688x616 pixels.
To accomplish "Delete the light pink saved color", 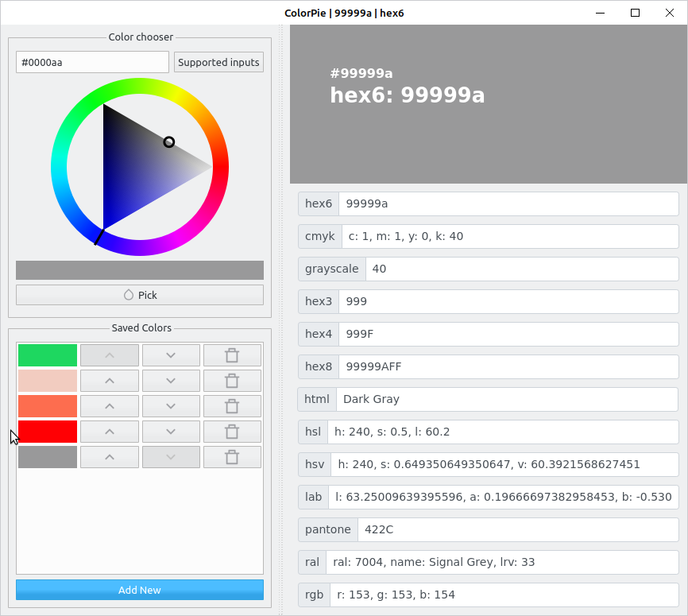I will pos(232,381).
